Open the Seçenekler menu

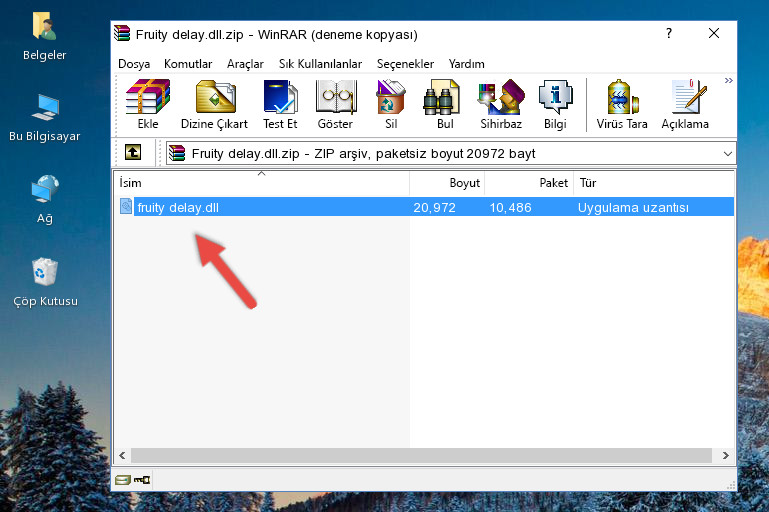click(x=405, y=64)
